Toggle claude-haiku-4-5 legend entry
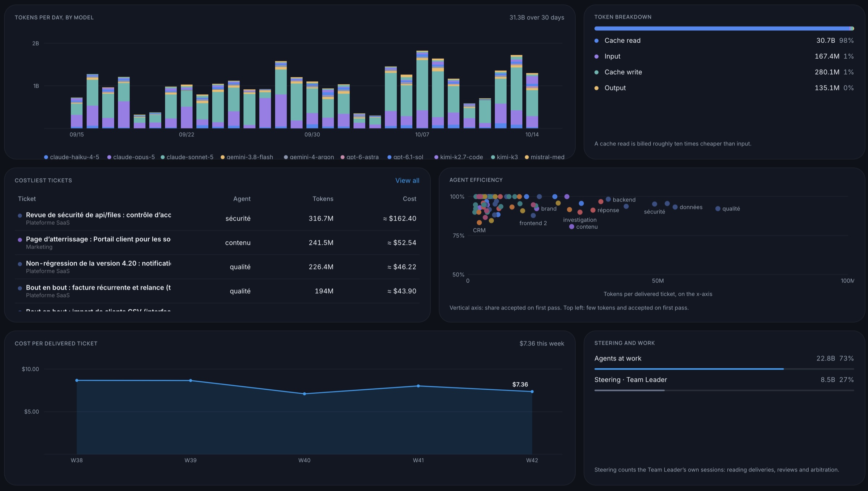Screen dimensions: 868x491 [72, 157]
